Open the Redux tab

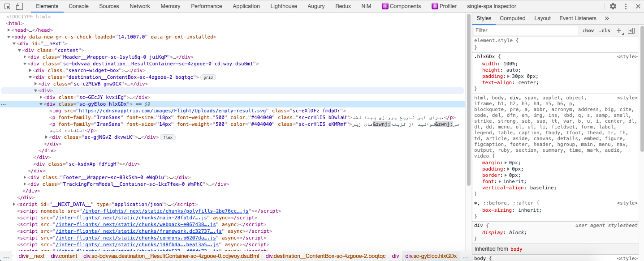pyautogui.click(x=343, y=6)
